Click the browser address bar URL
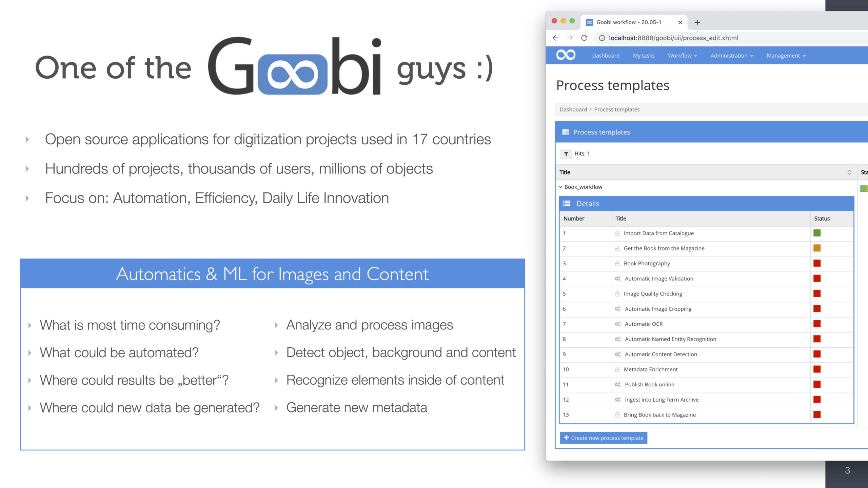This screenshot has height=488, width=868. click(x=673, y=38)
